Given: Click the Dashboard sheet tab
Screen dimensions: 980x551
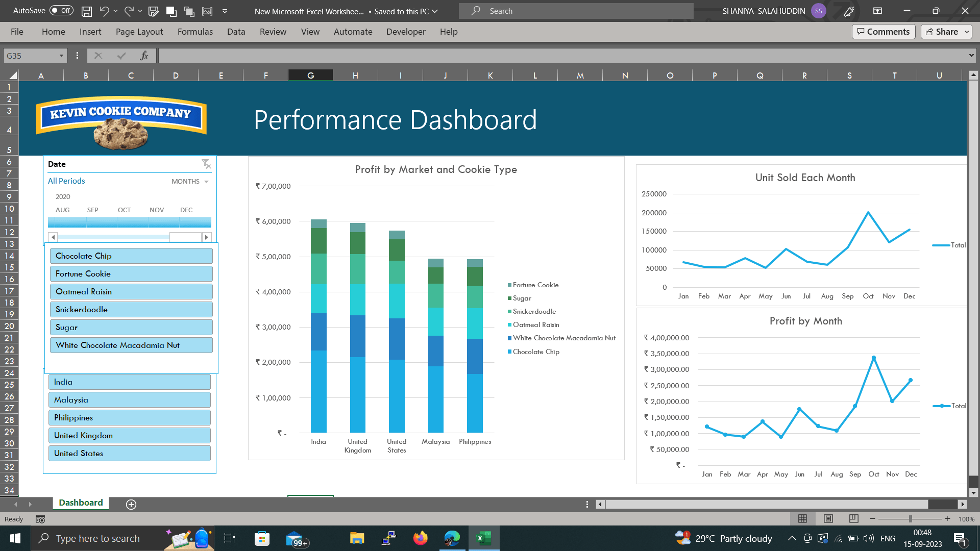Looking at the screenshot, I should click(81, 503).
